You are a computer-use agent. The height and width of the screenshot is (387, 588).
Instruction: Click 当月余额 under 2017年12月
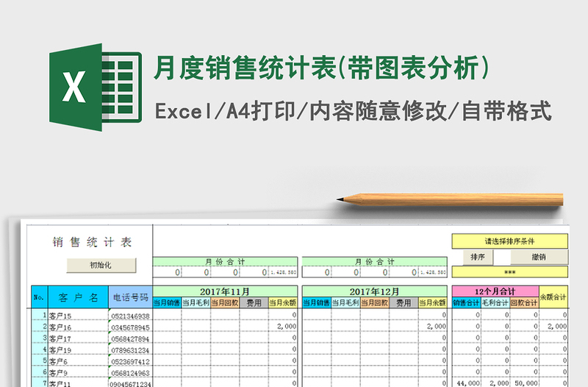pyautogui.click(x=432, y=302)
